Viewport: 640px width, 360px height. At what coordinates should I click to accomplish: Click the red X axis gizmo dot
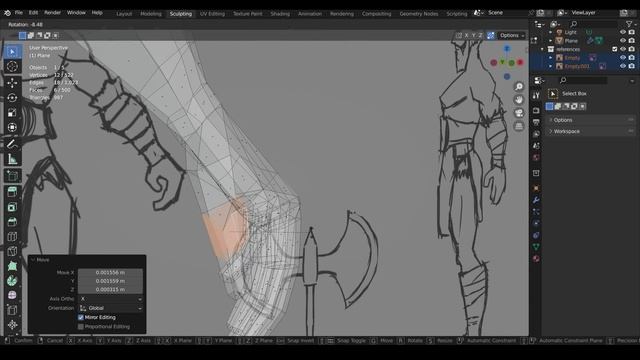coord(520,62)
